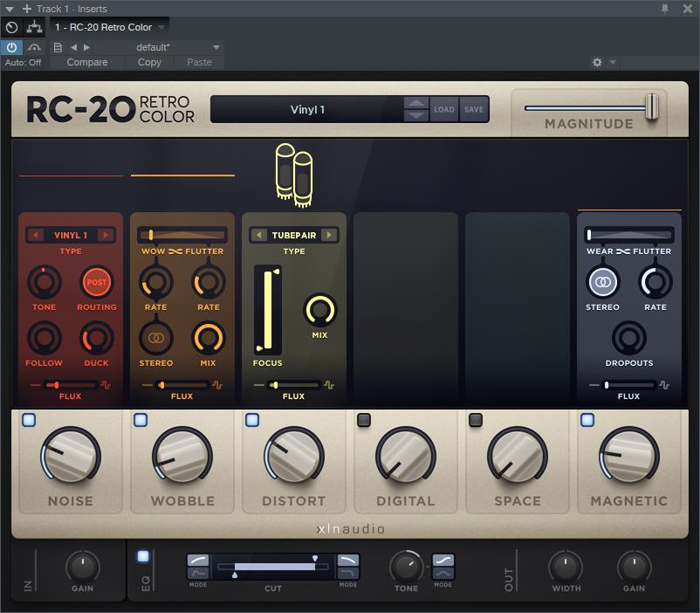
Task: Select the tone shelf mode icon
Action: click(x=443, y=560)
